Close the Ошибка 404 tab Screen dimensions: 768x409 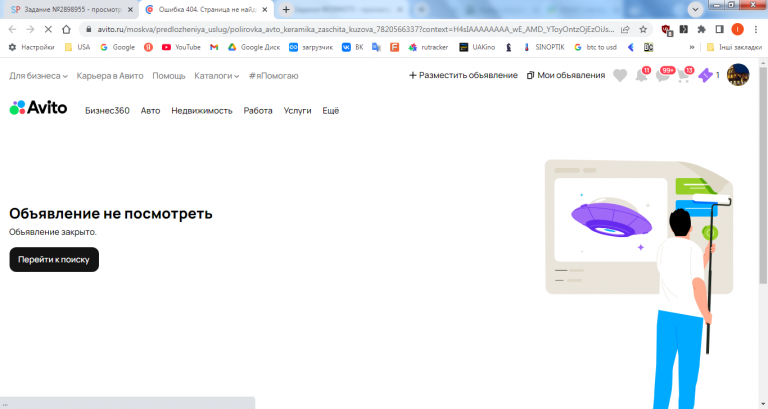tap(265, 9)
